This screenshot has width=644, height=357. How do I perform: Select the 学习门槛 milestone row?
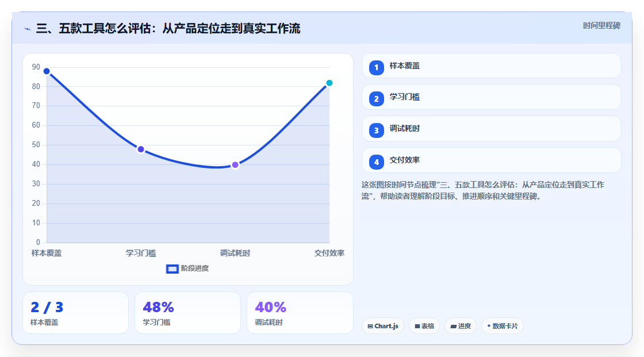click(491, 97)
